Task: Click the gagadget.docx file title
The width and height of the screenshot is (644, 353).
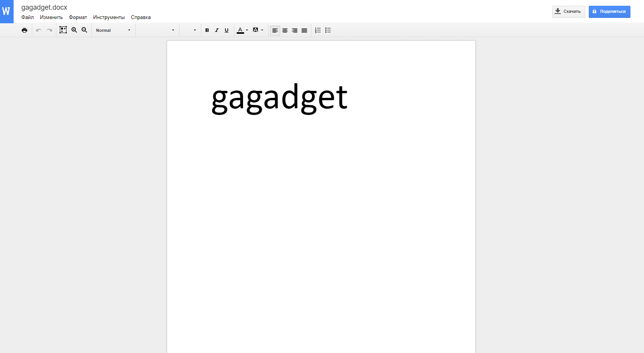Action: tap(44, 7)
